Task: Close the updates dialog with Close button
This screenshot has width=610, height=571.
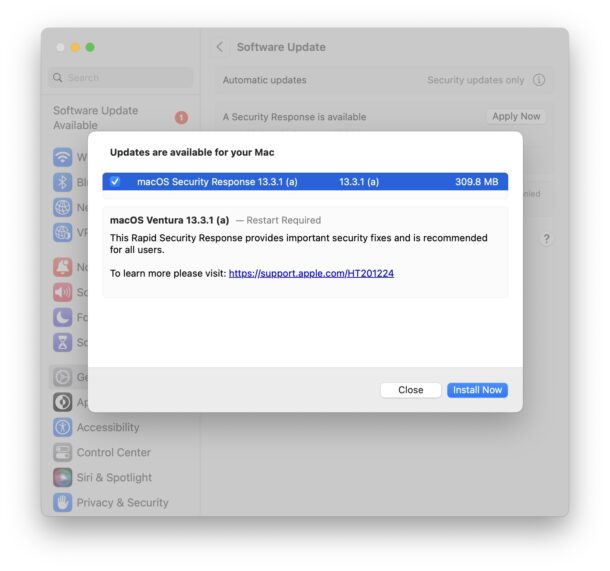Action: pos(410,390)
